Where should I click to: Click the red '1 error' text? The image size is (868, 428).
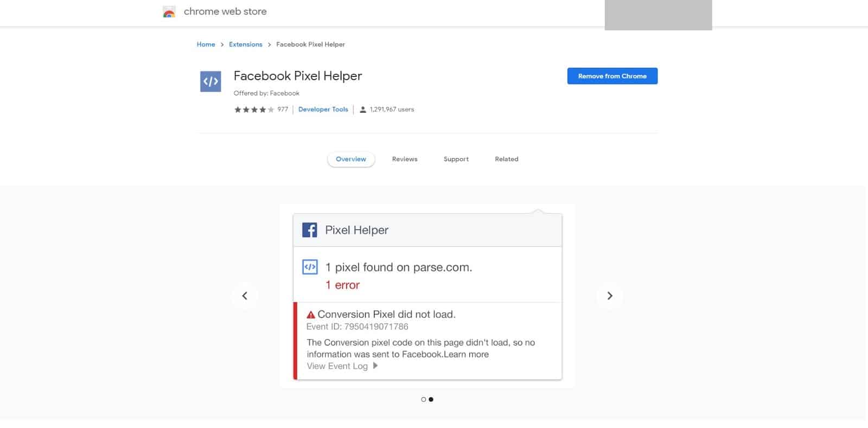click(x=342, y=285)
